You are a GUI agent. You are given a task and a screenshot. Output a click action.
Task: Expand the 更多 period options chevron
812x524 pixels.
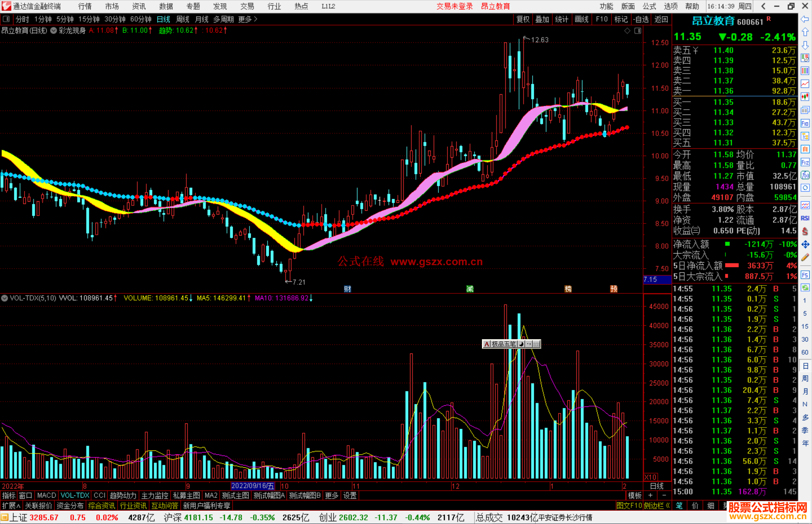tap(256, 19)
